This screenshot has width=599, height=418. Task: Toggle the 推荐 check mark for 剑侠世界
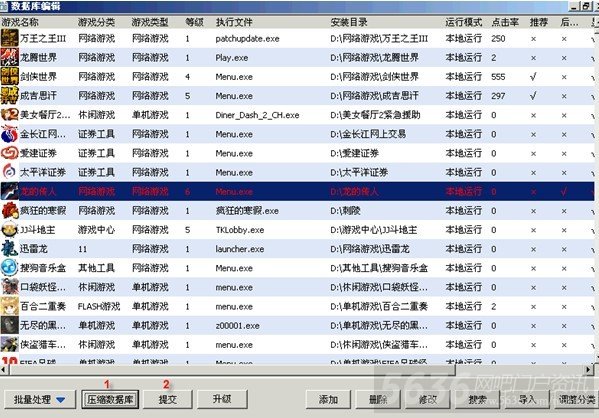point(533,77)
